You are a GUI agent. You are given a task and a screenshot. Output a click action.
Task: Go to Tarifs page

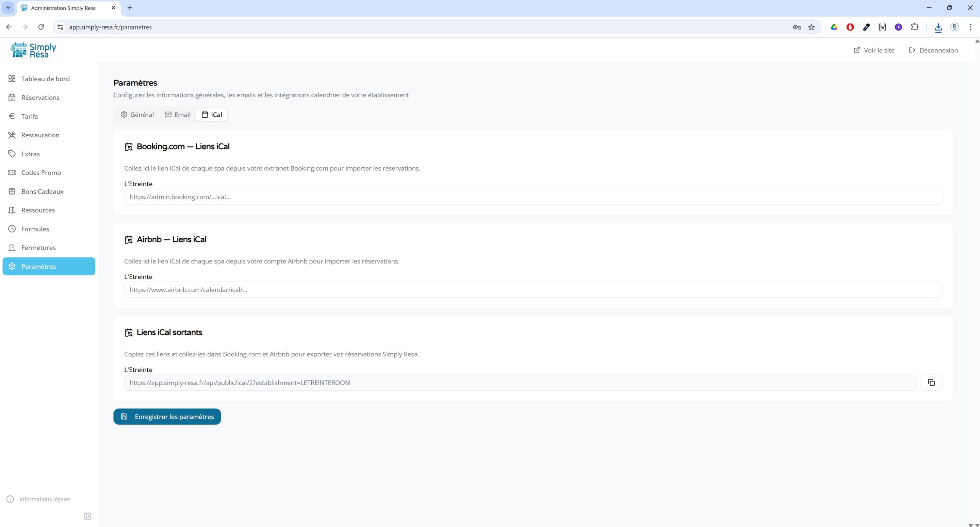tap(29, 116)
